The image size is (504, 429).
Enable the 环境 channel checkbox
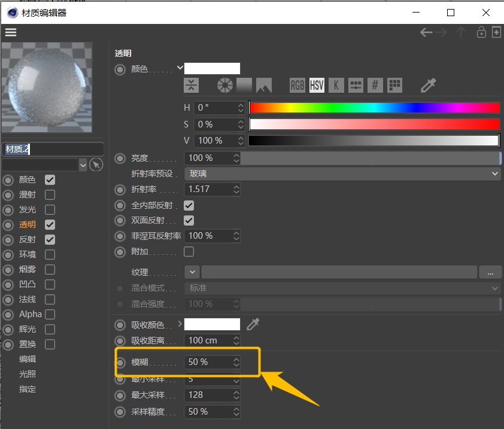point(50,254)
